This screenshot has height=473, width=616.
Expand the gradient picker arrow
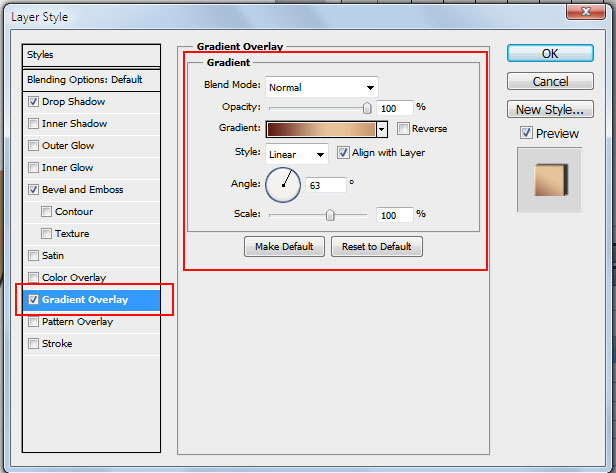381,129
